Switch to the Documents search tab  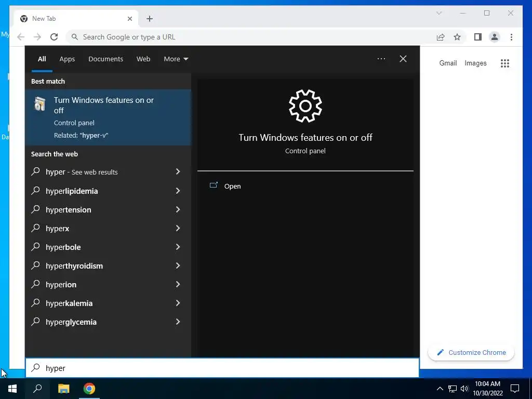105,59
